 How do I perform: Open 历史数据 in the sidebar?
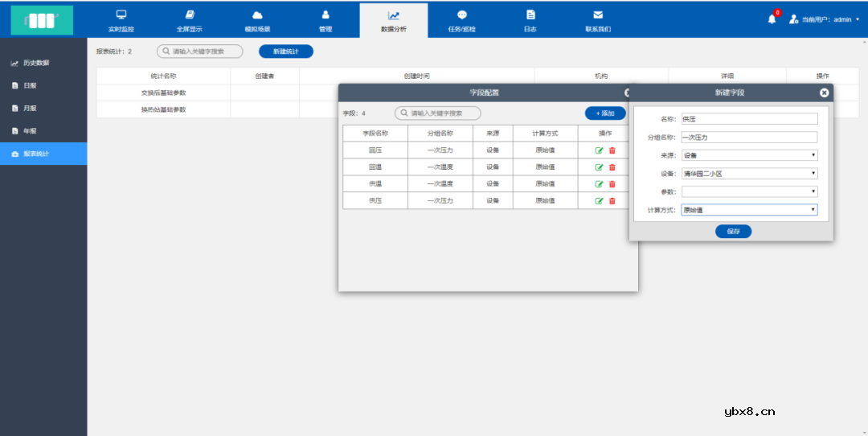(35, 63)
